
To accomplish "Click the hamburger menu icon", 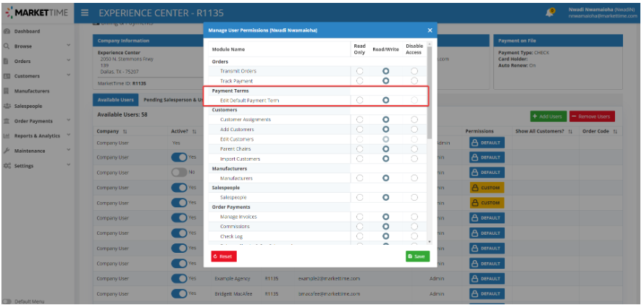I will point(85,13).
